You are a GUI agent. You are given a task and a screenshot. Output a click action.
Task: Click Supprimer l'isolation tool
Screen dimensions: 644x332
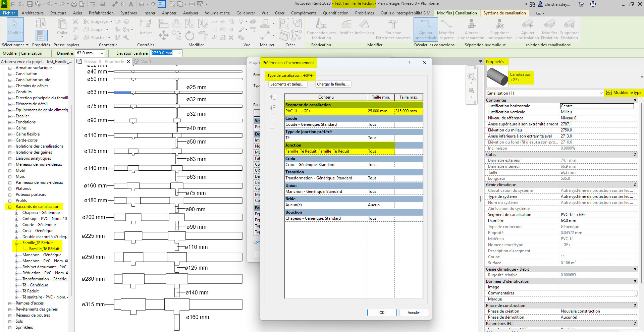569,29
